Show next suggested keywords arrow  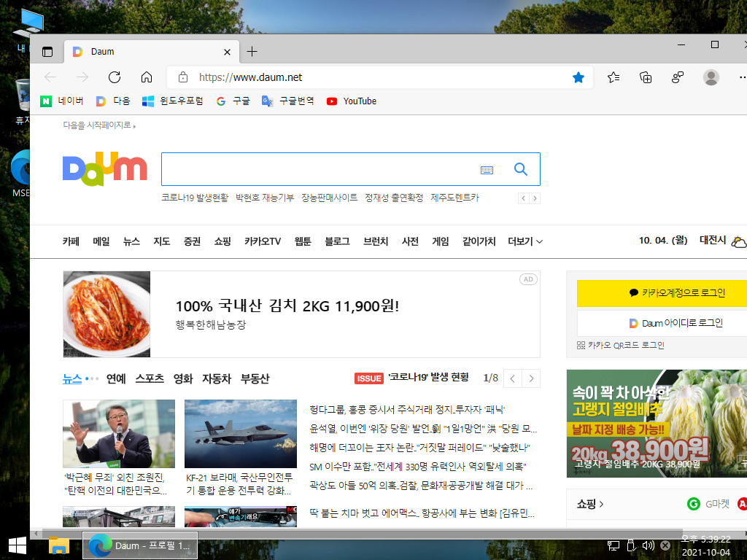pyautogui.click(x=535, y=198)
